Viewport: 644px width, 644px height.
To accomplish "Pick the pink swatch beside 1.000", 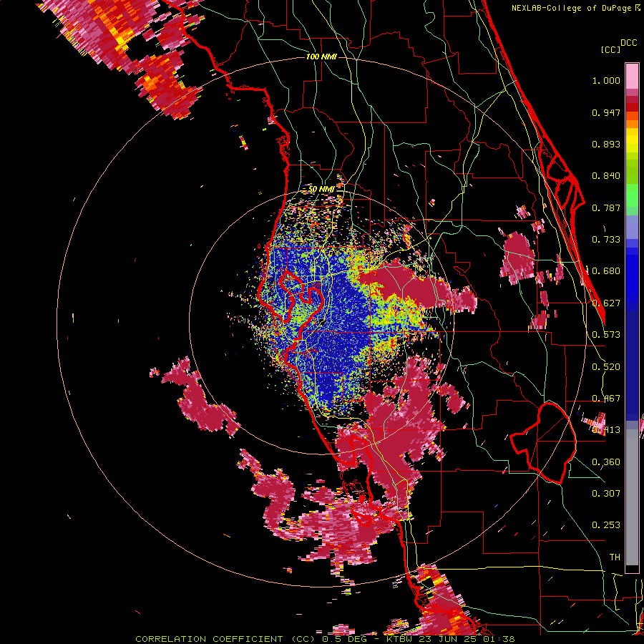I will (x=632, y=77).
